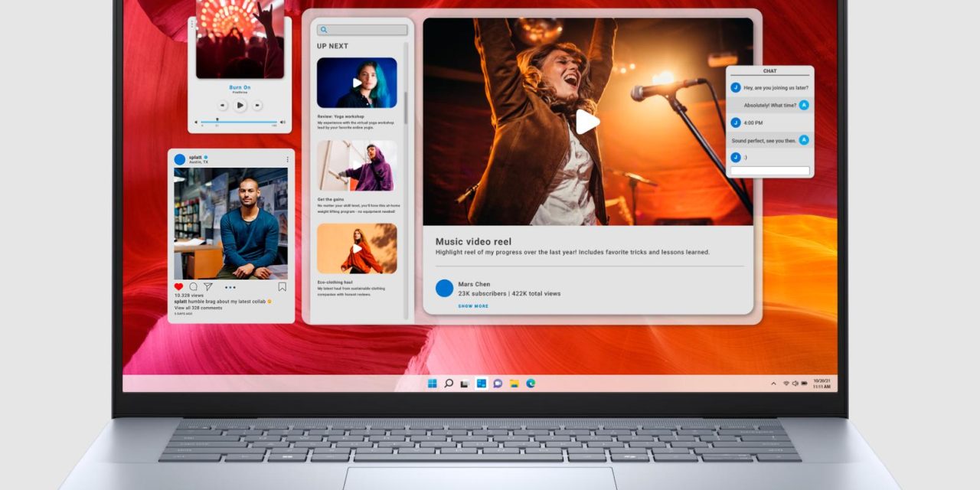Open the concert album artwork

(x=240, y=39)
